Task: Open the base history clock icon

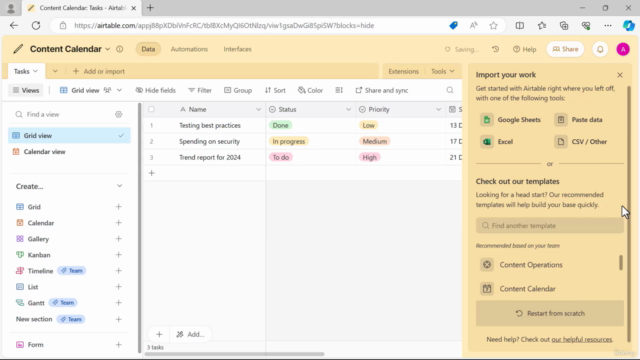Action: click(x=496, y=49)
